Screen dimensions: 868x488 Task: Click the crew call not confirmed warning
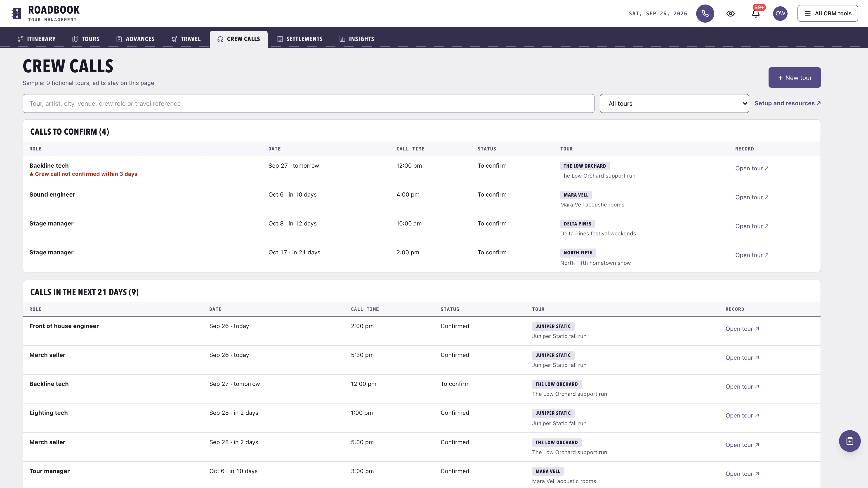pos(83,174)
